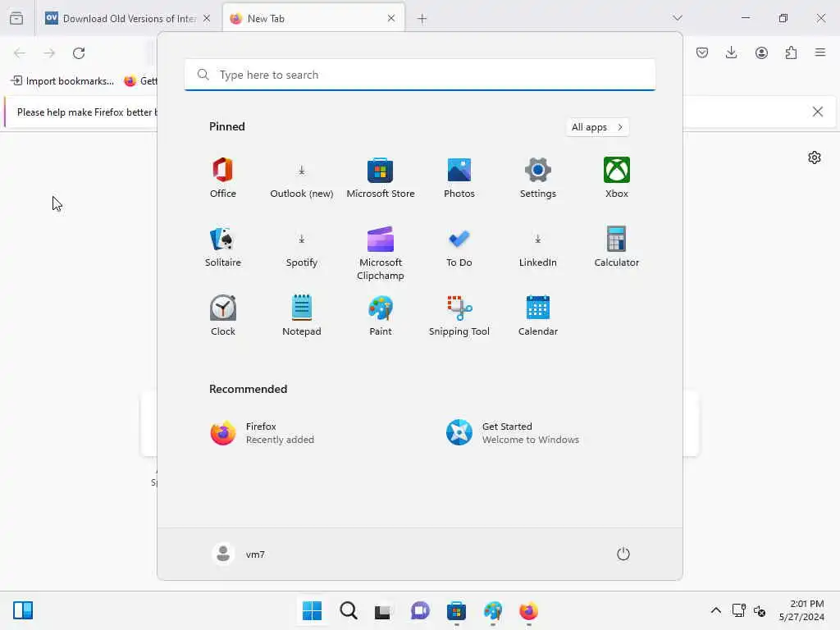
Task: Click the muted volume tray icon
Action: 760,610
